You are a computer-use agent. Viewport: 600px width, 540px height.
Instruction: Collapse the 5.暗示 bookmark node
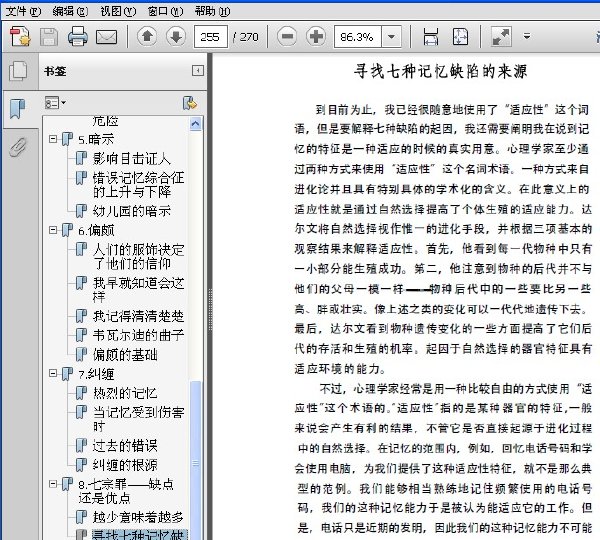pos(53,139)
